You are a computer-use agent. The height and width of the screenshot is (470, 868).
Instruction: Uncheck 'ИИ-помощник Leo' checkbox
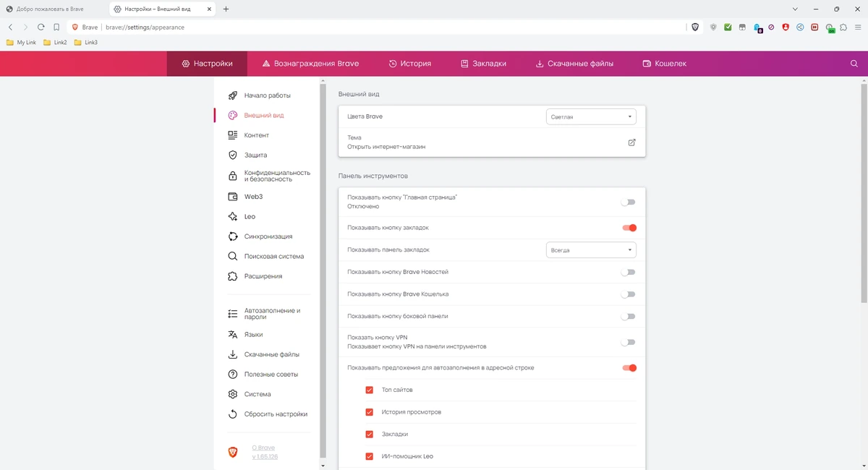coord(370,456)
